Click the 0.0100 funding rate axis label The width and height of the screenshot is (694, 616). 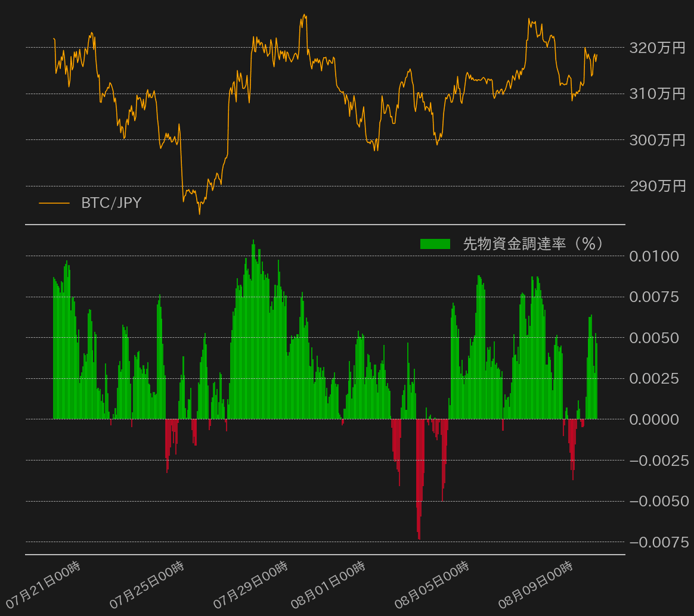pyautogui.click(x=654, y=257)
